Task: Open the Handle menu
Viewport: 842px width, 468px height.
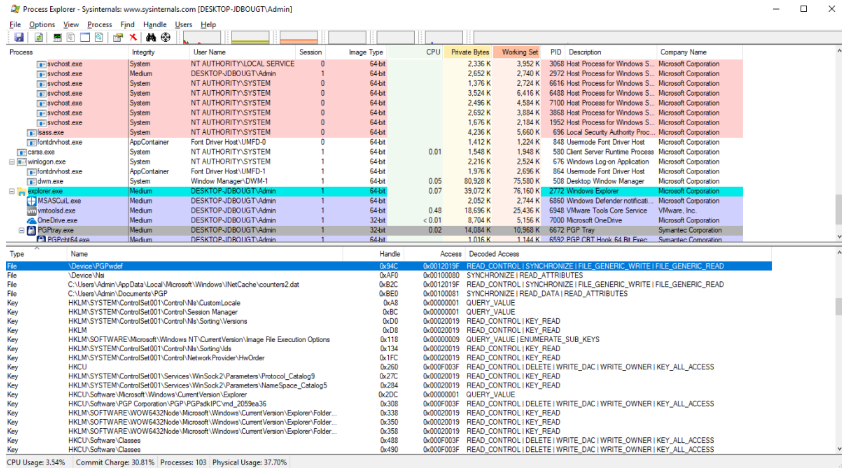Action: 155,23
